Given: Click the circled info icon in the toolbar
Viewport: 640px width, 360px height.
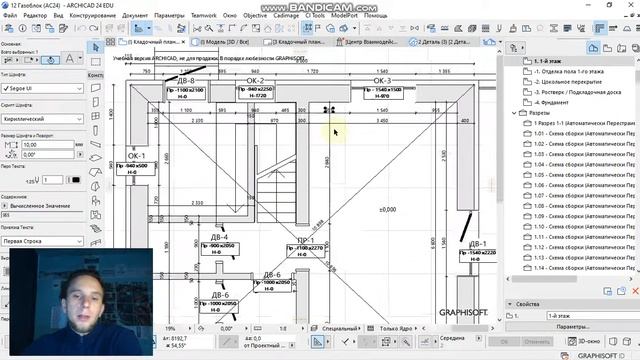Looking at the screenshot, I should [22, 28].
